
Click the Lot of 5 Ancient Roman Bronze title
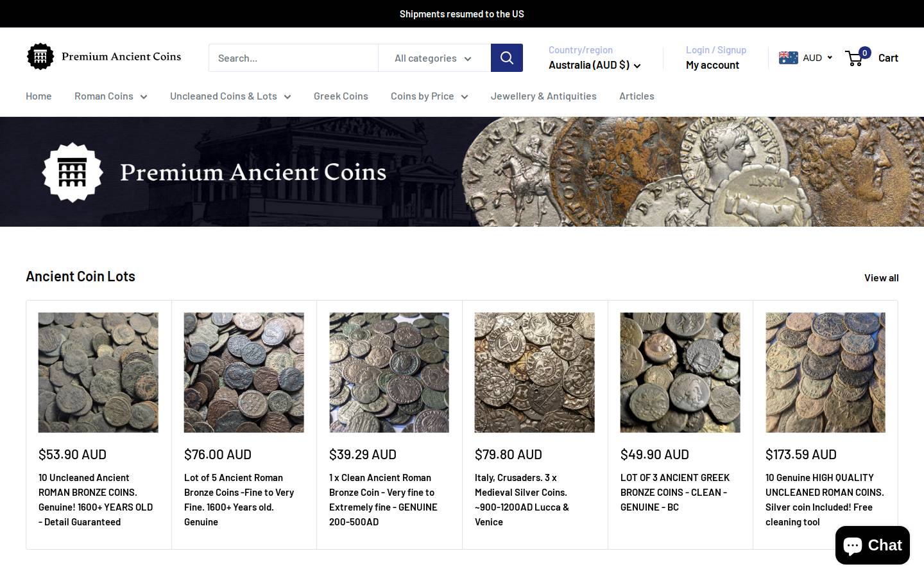(239, 500)
